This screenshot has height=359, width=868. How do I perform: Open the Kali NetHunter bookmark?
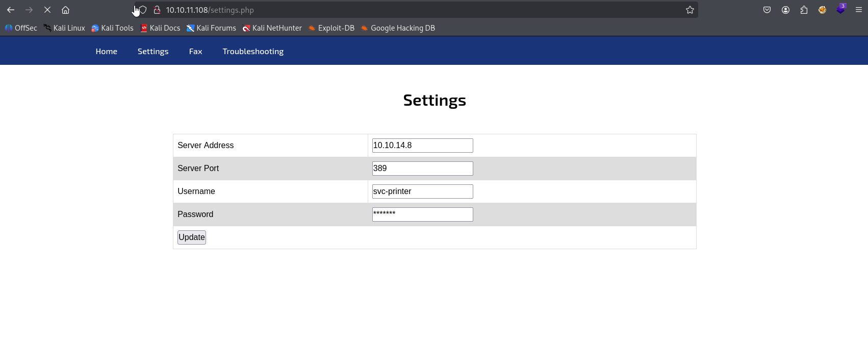tap(272, 28)
